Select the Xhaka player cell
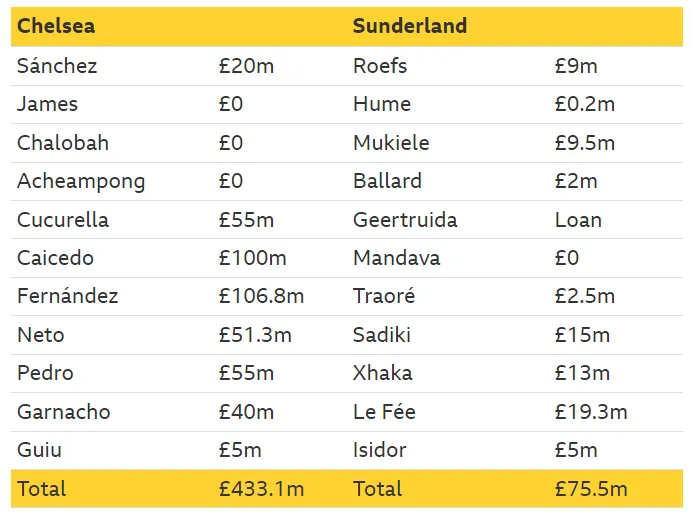 [x=382, y=373]
